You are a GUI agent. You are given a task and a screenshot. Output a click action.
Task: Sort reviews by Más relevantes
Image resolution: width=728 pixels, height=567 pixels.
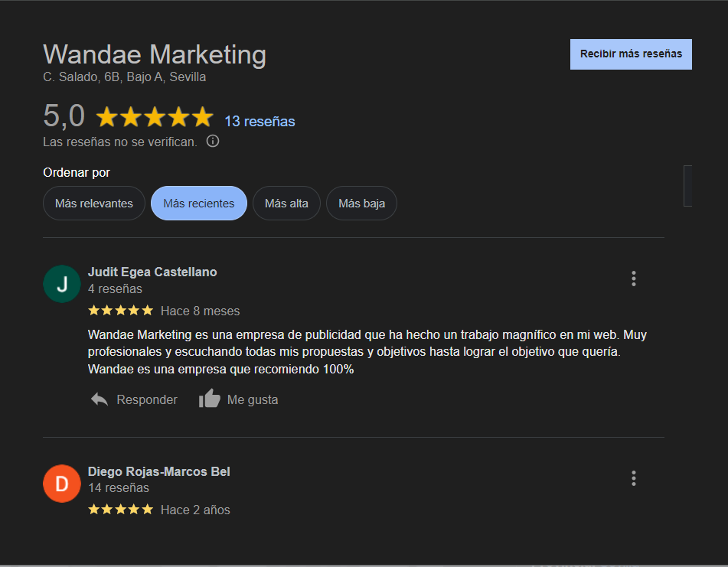point(94,204)
